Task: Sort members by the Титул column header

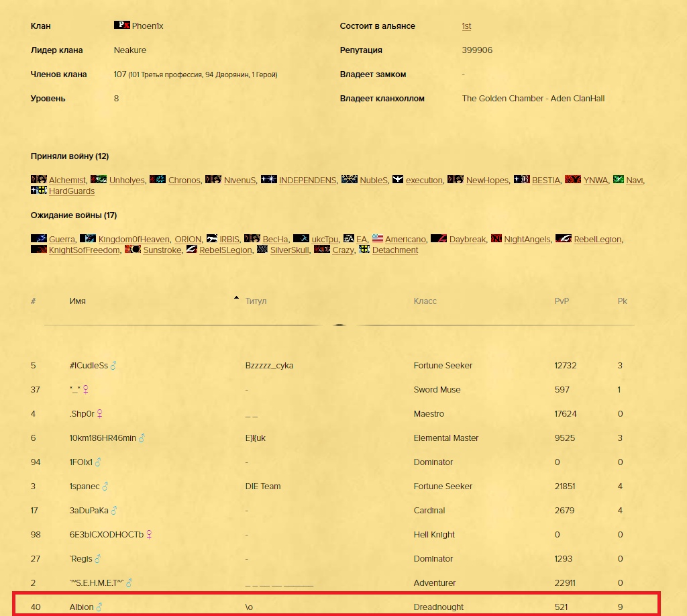Action: tap(256, 301)
